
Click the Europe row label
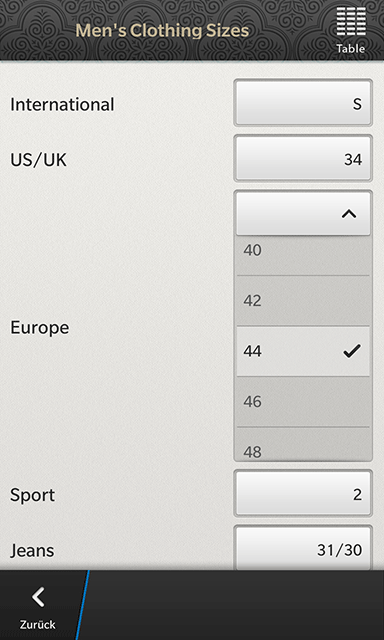[40, 327]
